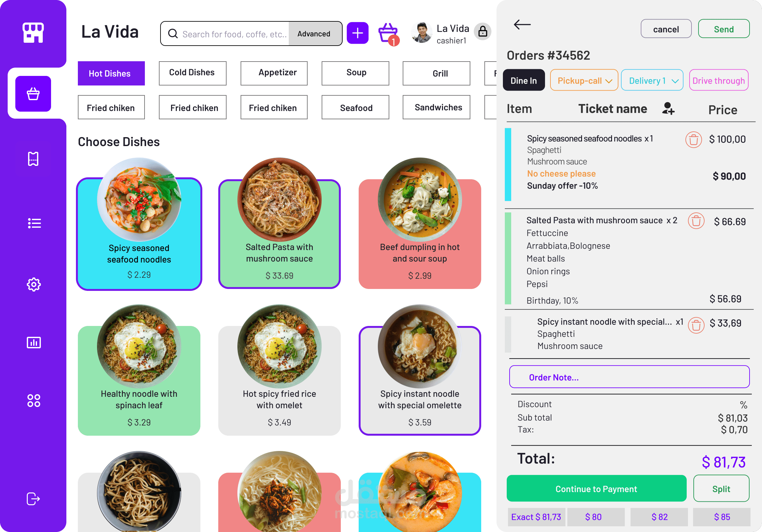Click Continue to Payment
Image resolution: width=762 pixels, height=532 pixels.
click(596, 489)
